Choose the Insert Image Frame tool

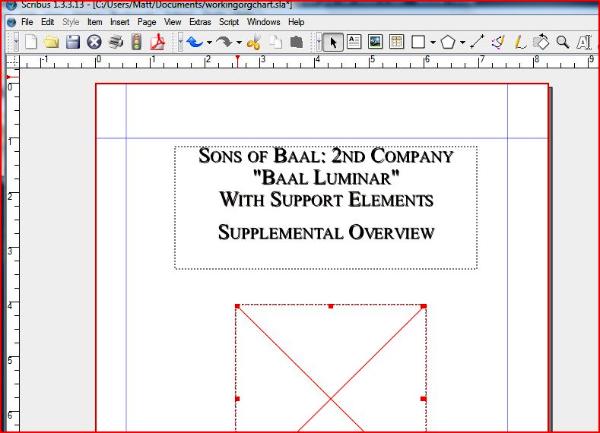pyautogui.click(x=375, y=42)
